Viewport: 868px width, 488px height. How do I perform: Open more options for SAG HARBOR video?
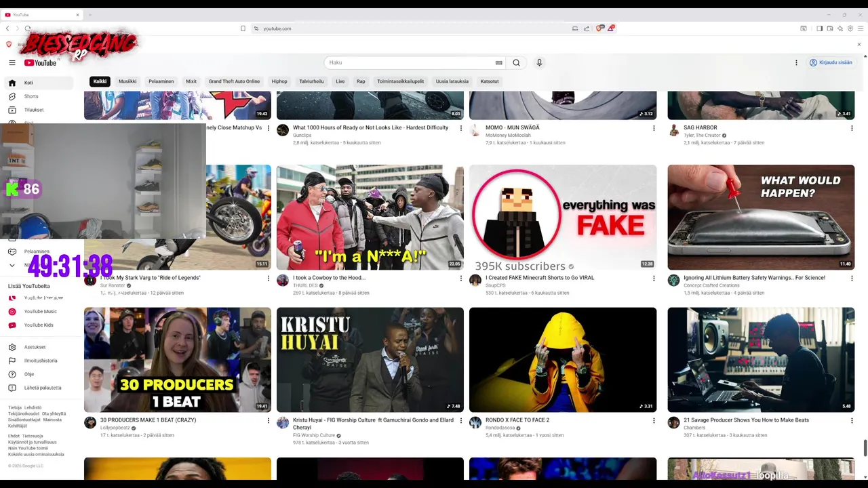click(852, 128)
